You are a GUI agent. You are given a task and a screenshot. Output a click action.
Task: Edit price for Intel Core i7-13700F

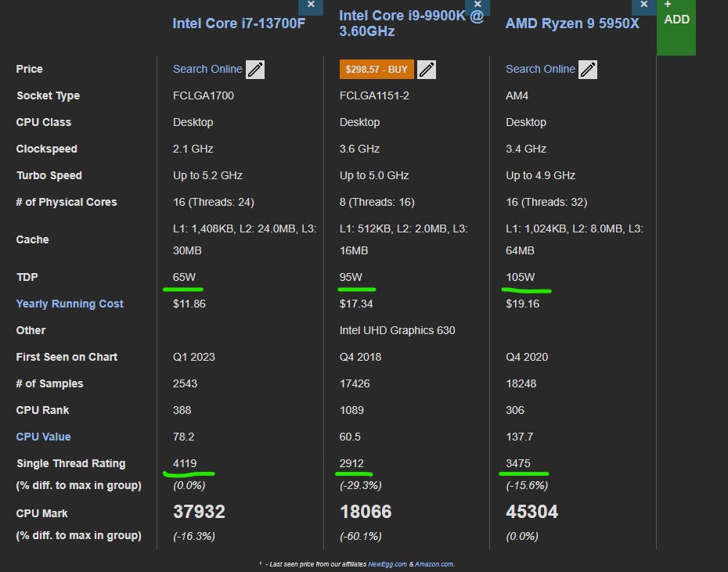point(255,70)
